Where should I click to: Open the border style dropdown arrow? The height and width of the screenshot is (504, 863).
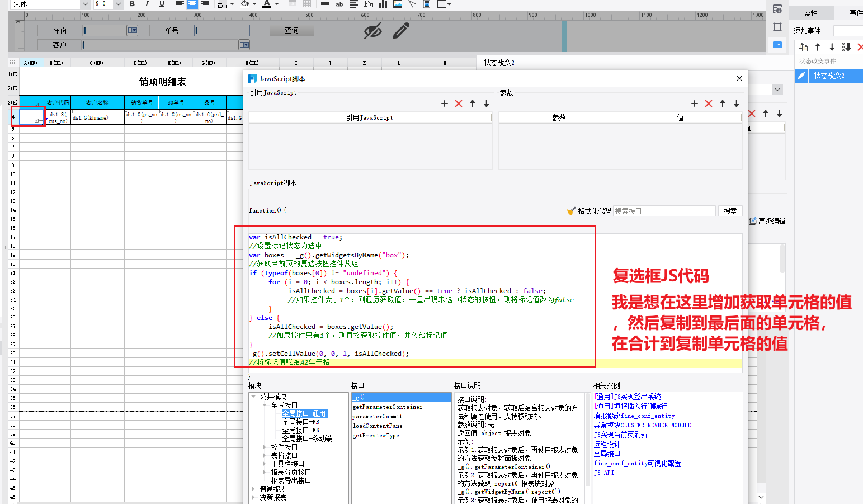click(x=232, y=4)
